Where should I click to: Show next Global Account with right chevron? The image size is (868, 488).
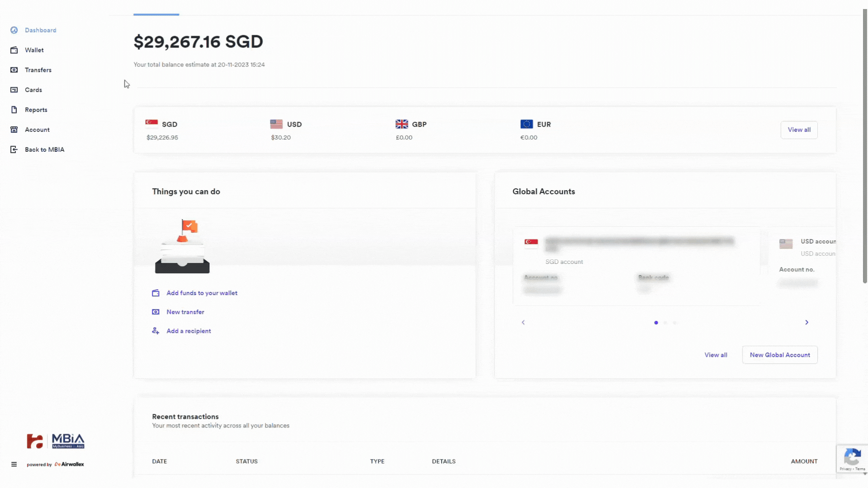[807, 323]
